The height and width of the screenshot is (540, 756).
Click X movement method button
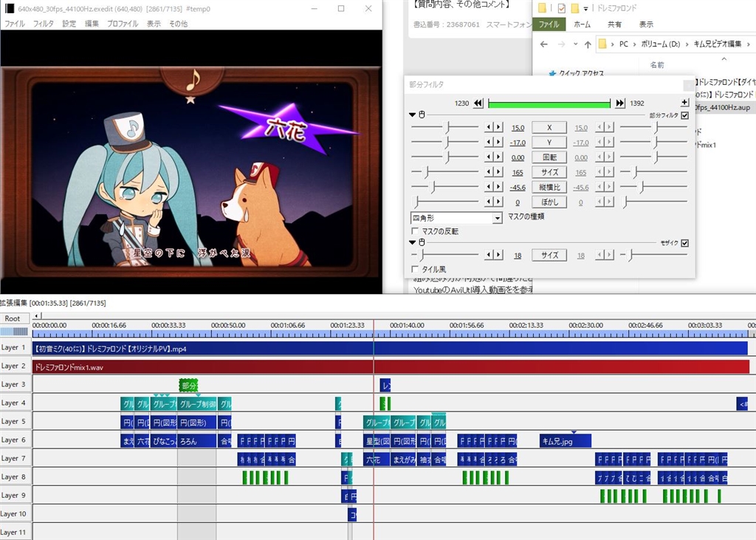click(x=549, y=127)
